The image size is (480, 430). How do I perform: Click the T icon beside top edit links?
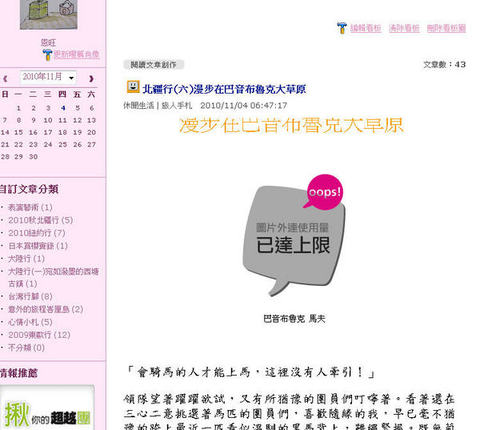[342, 28]
